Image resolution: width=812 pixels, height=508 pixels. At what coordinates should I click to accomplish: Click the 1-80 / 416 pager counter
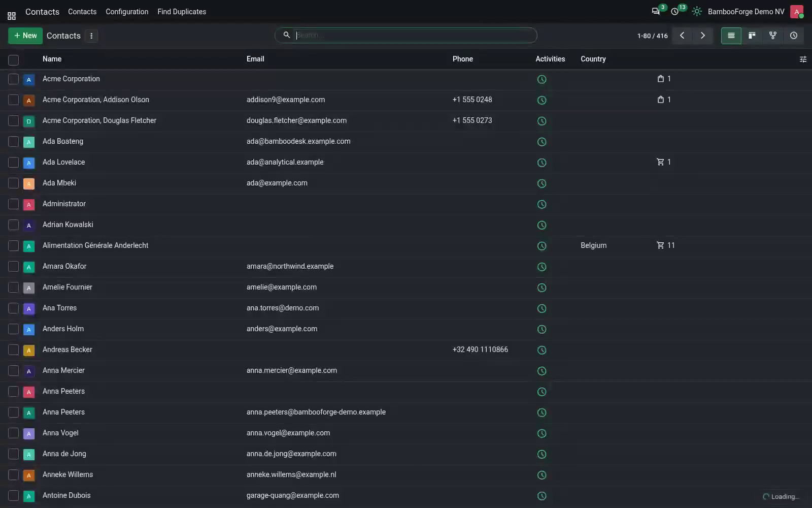pyautogui.click(x=653, y=36)
